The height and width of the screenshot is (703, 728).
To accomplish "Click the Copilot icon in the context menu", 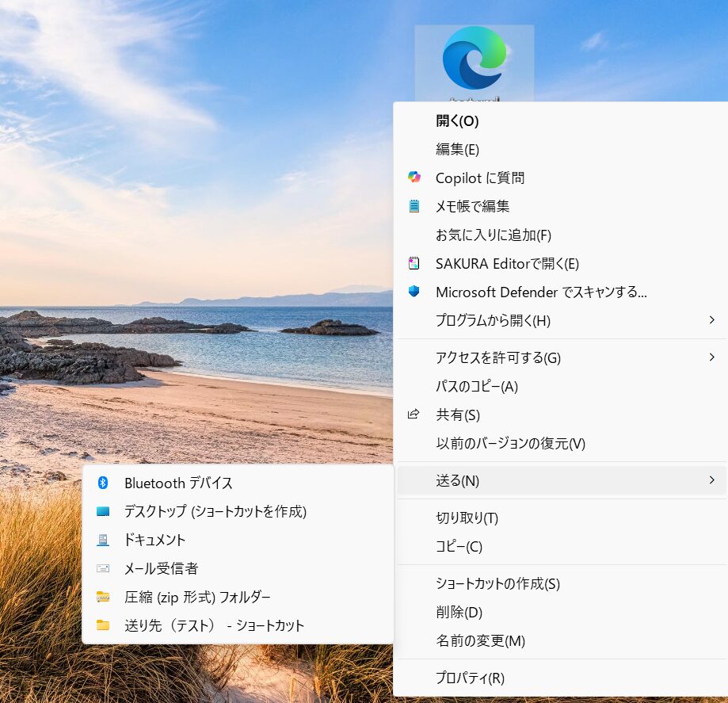I will coord(414,177).
